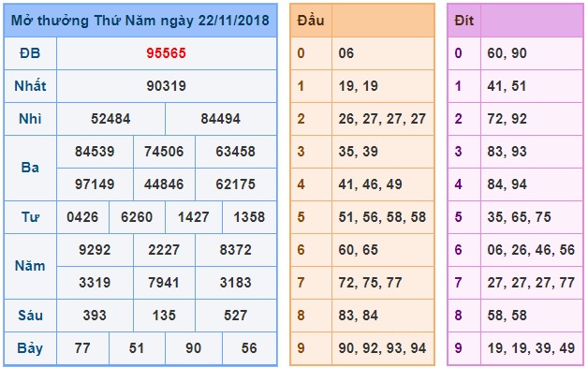Select the ĐB row label
588x368 pixels.
(x=30, y=53)
